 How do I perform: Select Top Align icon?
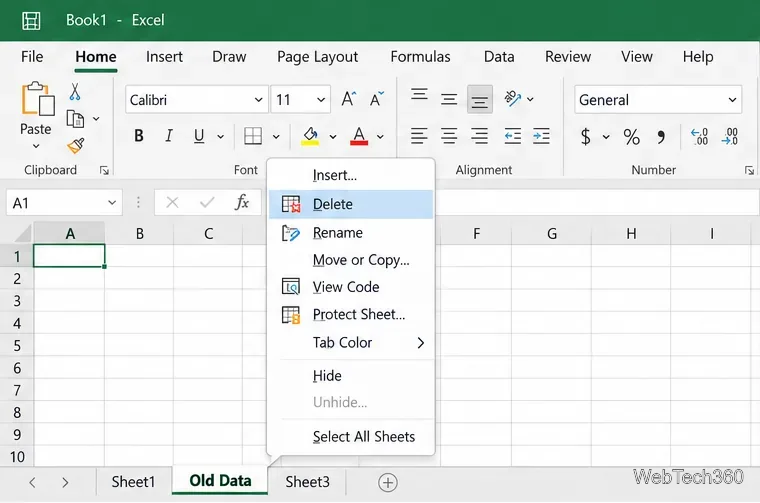[419, 94]
